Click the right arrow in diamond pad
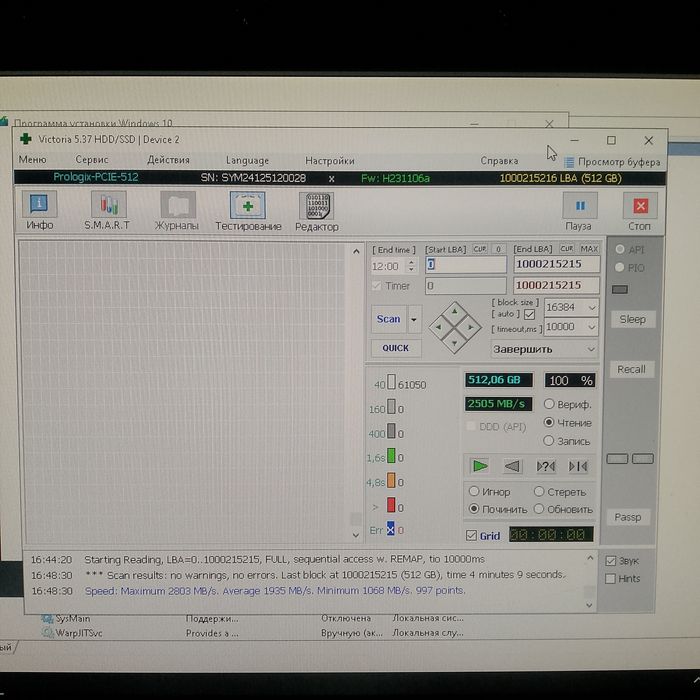The image size is (700, 700). [x=471, y=327]
